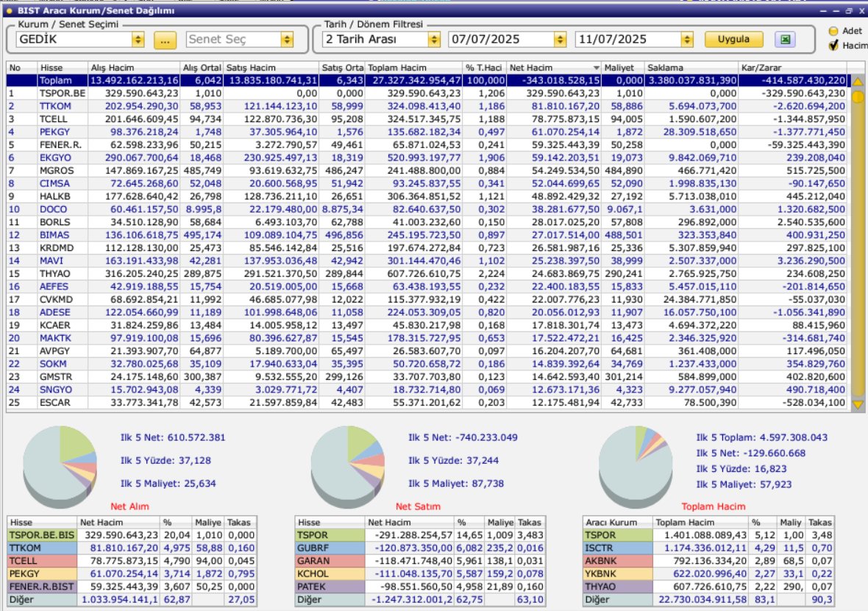The image size is (868, 611).
Task: Sort by the Maliyet column header
Action: 623,68
